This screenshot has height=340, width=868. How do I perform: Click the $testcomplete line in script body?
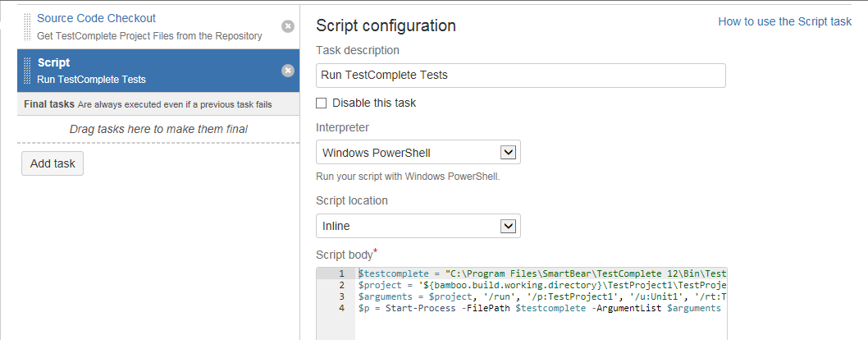(541, 273)
